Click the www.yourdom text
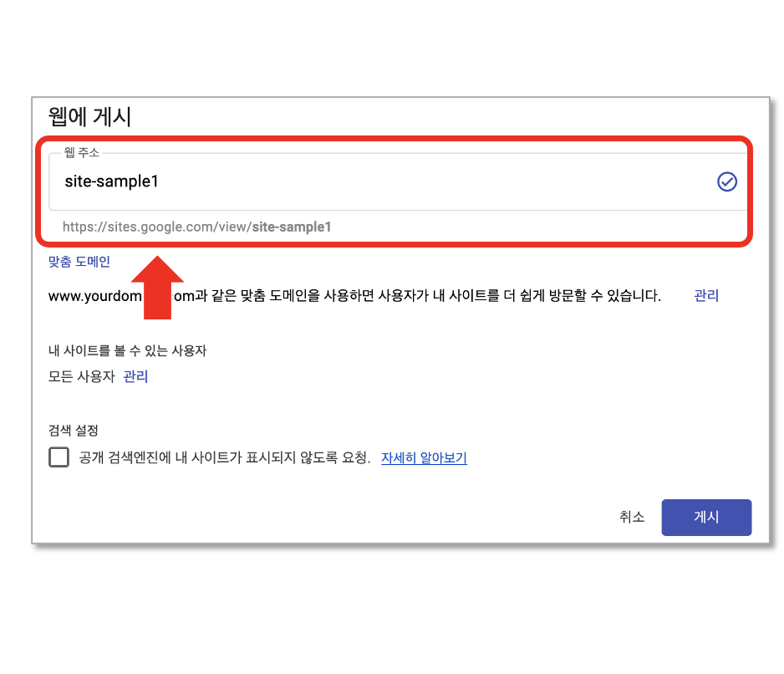Image resolution: width=784 pixels, height=674 pixels. tap(95, 296)
